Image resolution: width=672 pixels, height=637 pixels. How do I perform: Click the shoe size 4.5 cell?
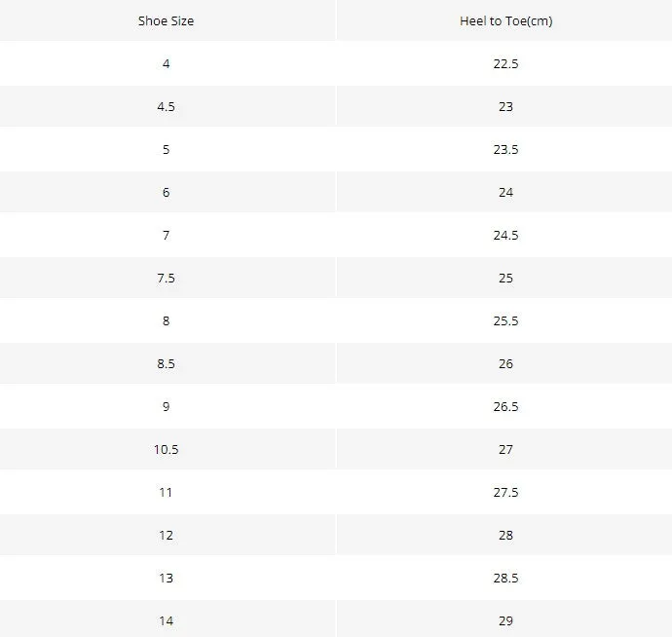click(166, 107)
